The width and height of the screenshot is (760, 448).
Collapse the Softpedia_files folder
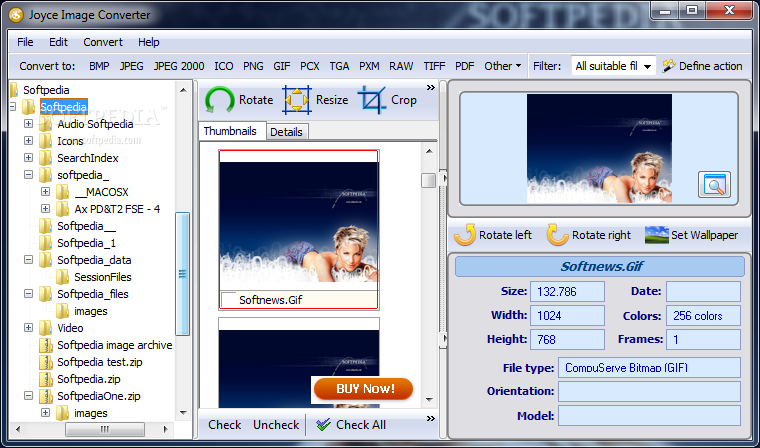click(x=29, y=294)
